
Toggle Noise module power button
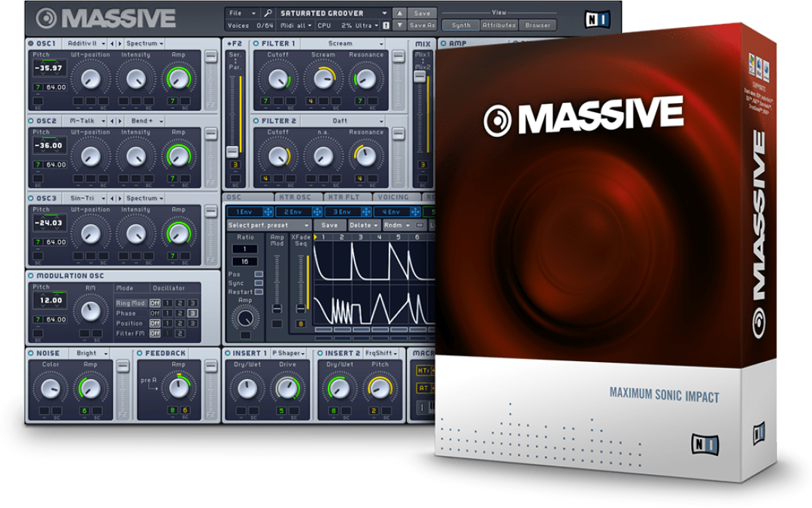[x=31, y=353]
